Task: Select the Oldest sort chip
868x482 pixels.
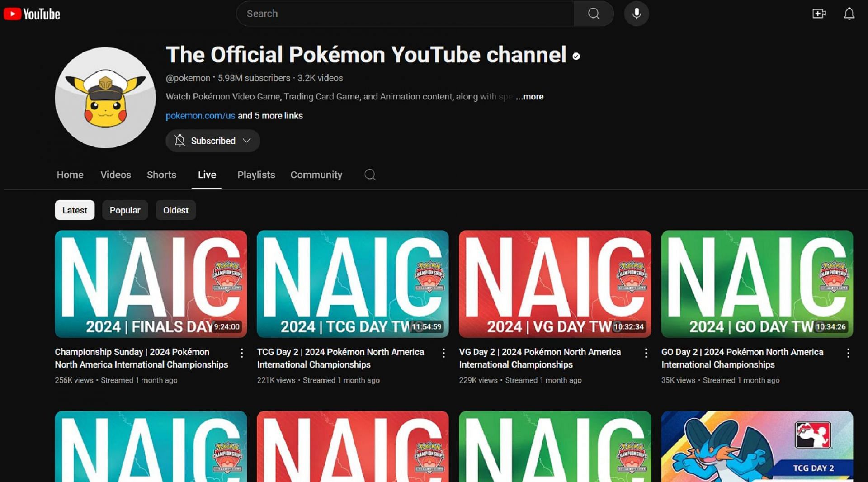Action: coord(175,210)
